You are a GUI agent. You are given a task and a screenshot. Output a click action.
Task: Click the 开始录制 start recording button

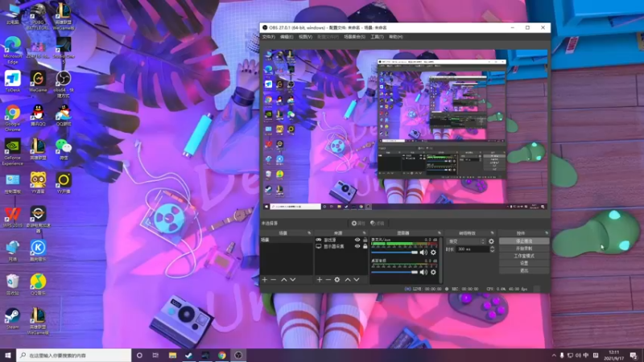524,249
